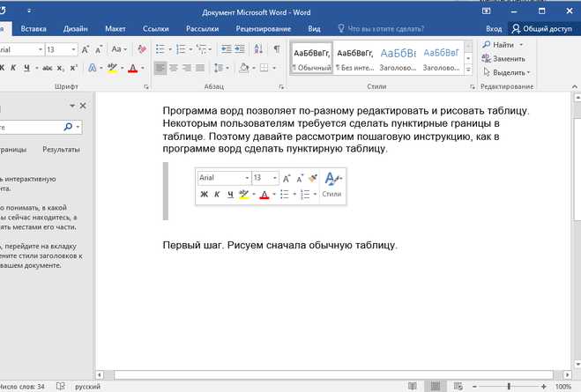Open the borders button in ribbon
The width and height of the screenshot is (581, 392).
coord(264,68)
